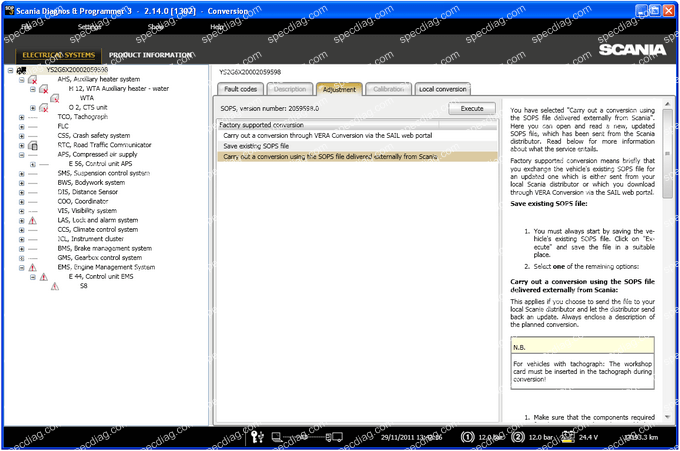Open the Settings menu
Viewport: 680px width, 451px height.
(89, 27)
